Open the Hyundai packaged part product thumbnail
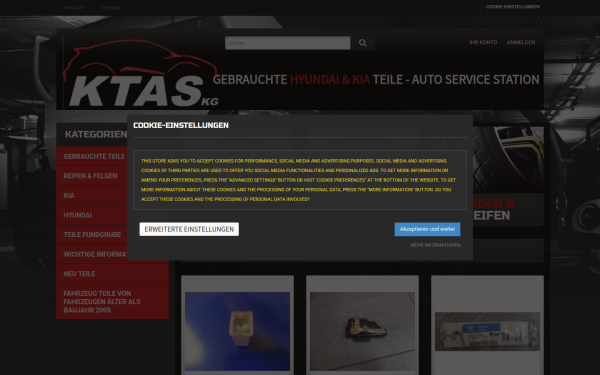 (x=487, y=331)
